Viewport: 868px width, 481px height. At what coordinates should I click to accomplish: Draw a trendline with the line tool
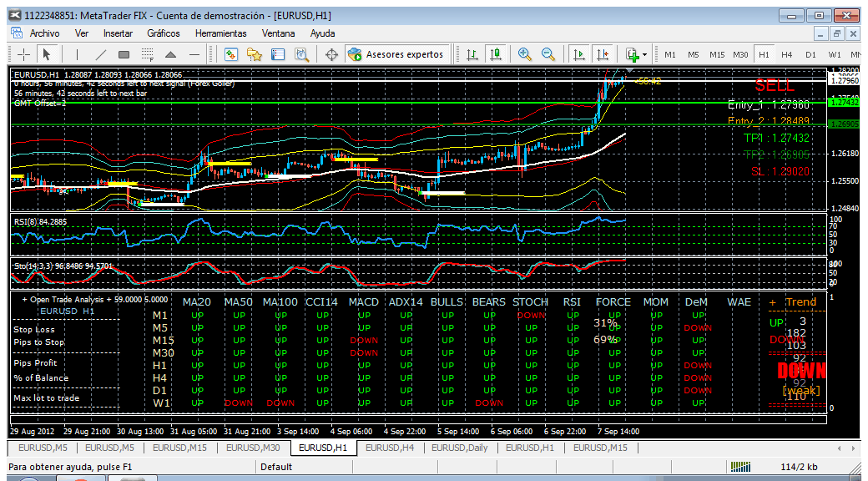pos(101,54)
